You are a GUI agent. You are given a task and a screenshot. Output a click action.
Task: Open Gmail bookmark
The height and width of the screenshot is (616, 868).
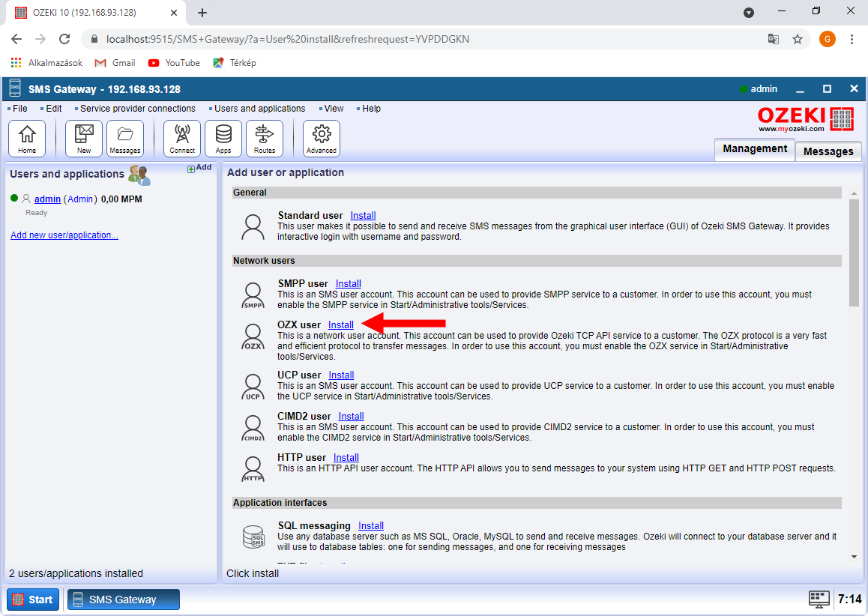click(115, 63)
